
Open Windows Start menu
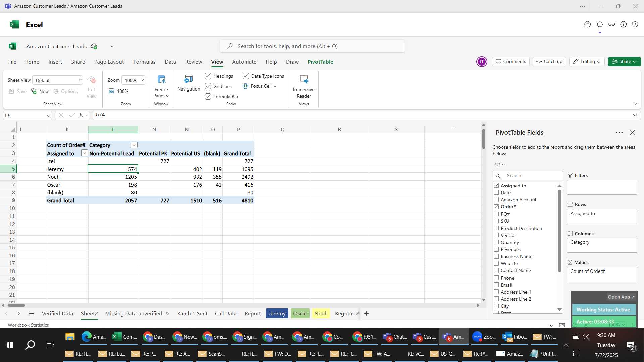[10, 345]
